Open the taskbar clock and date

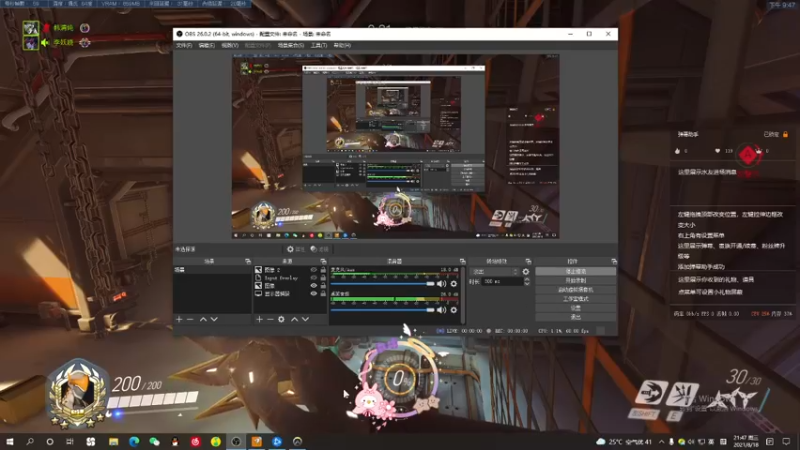point(746,441)
